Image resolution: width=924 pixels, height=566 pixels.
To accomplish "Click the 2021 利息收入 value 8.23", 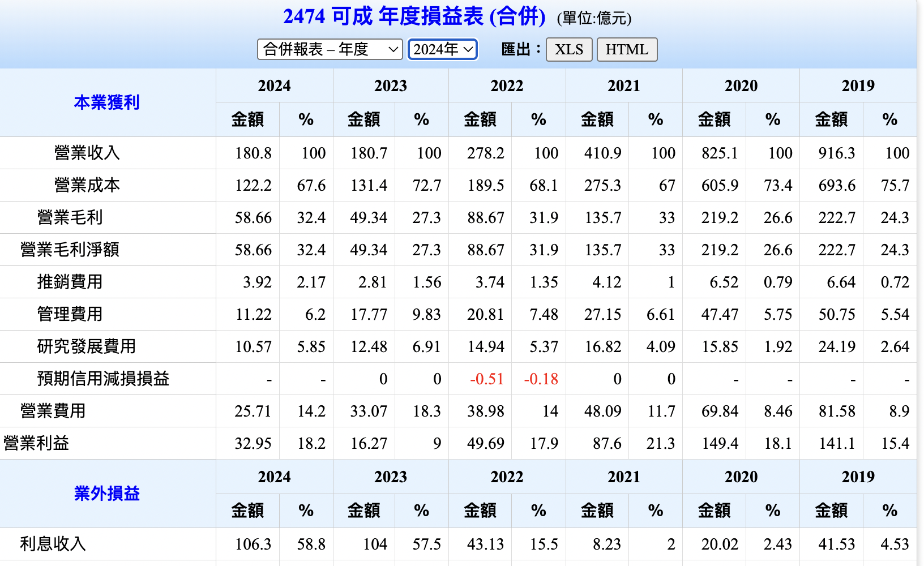I will click(607, 544).
